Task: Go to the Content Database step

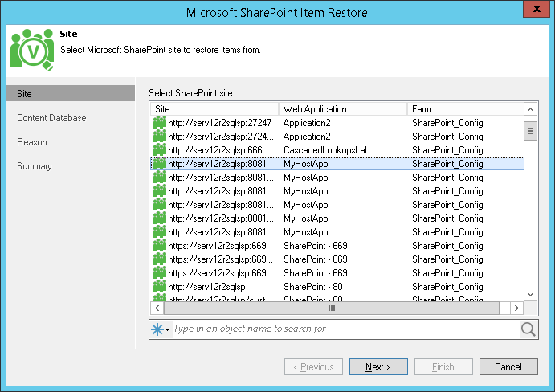Action: [51, 118]
